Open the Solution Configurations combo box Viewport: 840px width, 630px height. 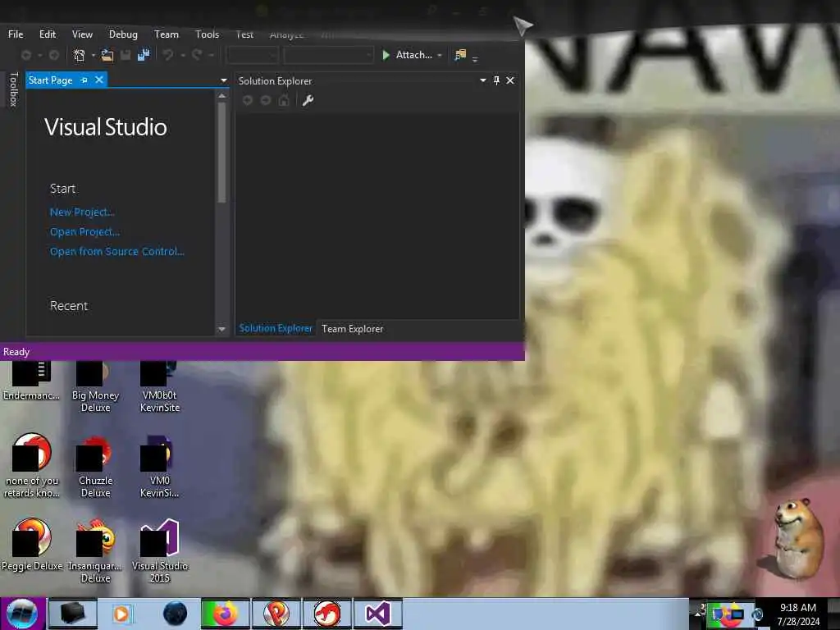tap(253, 55)
